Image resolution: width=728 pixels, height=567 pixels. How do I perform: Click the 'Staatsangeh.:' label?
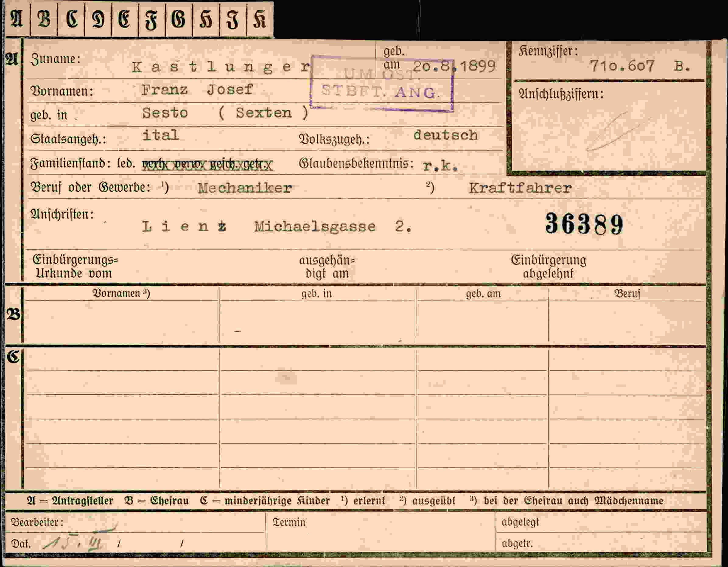click(68, 139)
